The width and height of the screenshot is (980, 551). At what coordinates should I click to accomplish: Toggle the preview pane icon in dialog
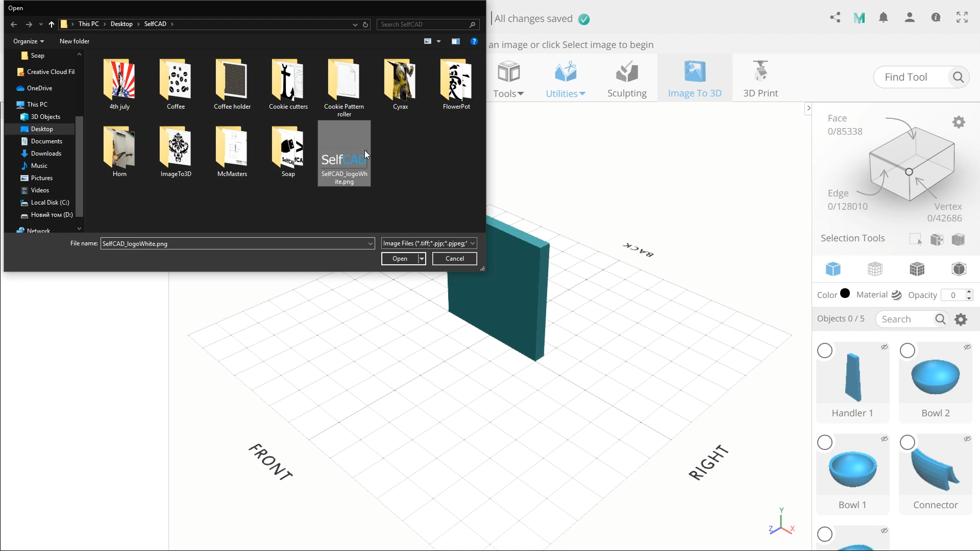[x=456, y=41]
